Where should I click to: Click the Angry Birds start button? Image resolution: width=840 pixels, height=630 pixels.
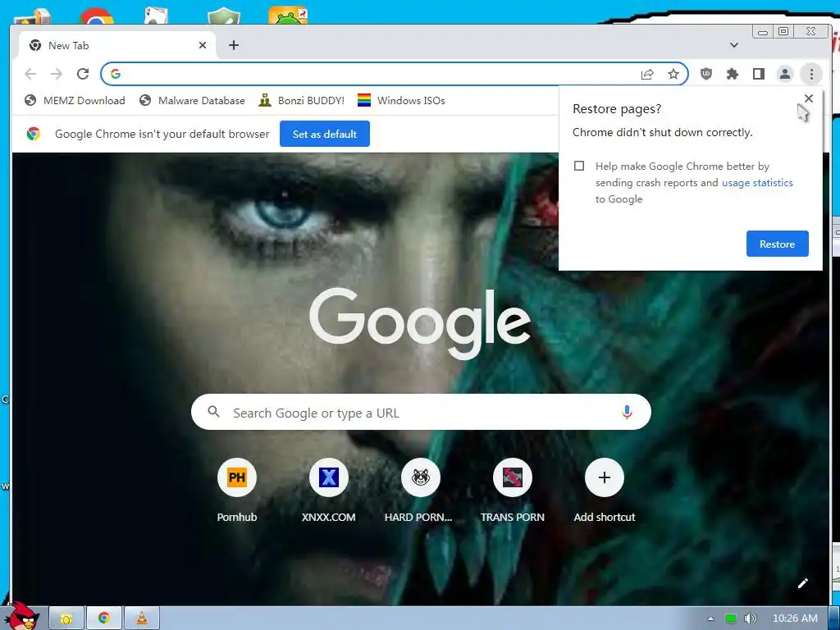pyautogui.click(x=23, y=616)
